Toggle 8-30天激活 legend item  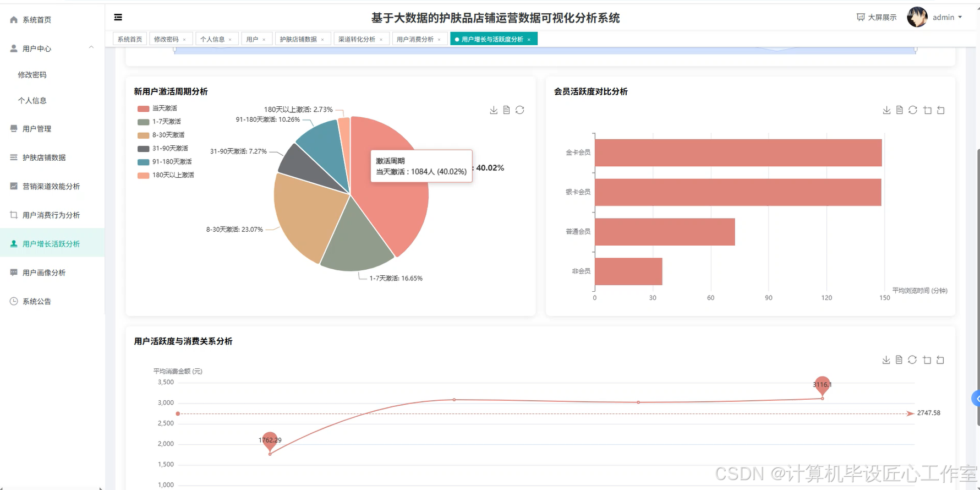(x=161, y=135)
